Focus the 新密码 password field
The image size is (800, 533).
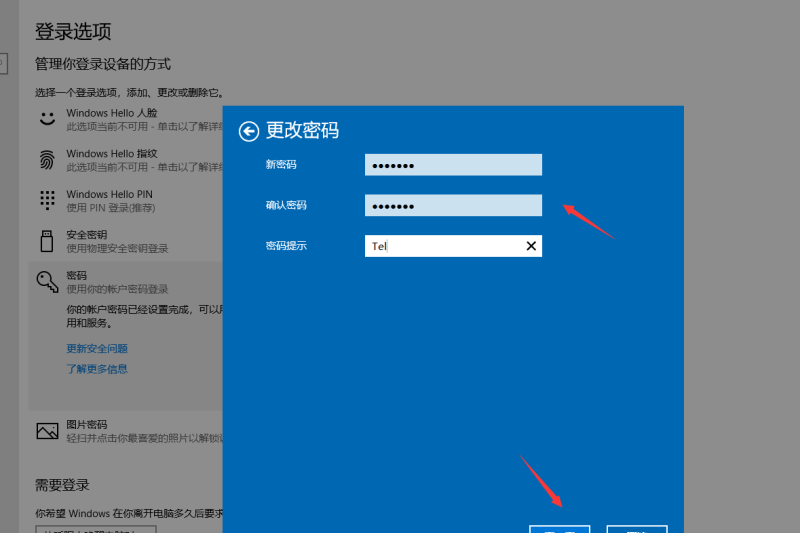(x=453, y=165)
